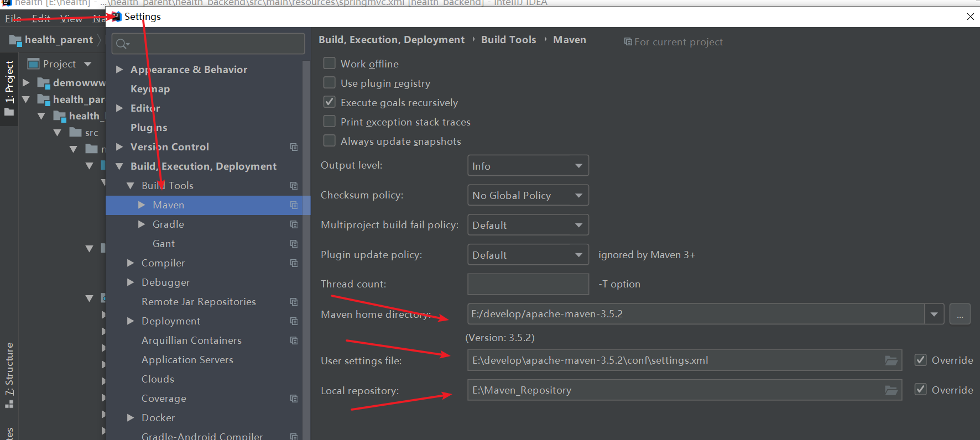
Task: Uncheck Execute goals recursively
Action: tap(329, 102)
